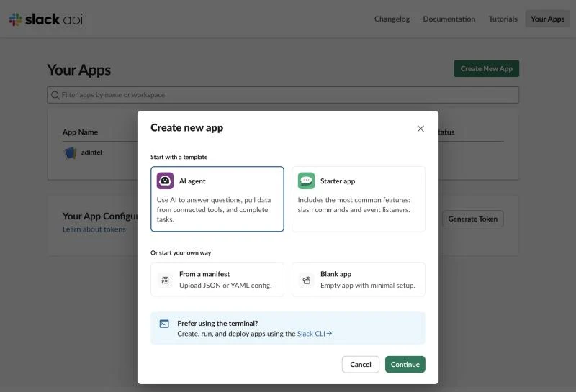
Task: Click the Blank app box icon
Action: (x=307, y=280)
